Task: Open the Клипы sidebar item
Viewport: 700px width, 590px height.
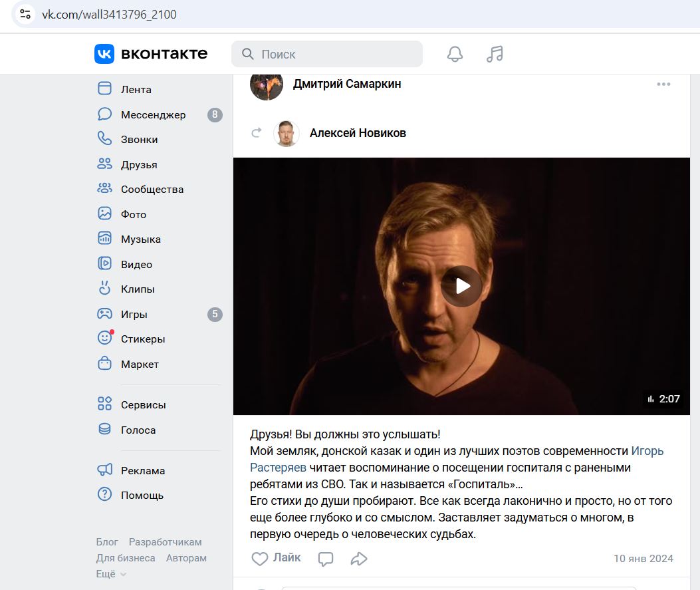Action: coord(138,289)
